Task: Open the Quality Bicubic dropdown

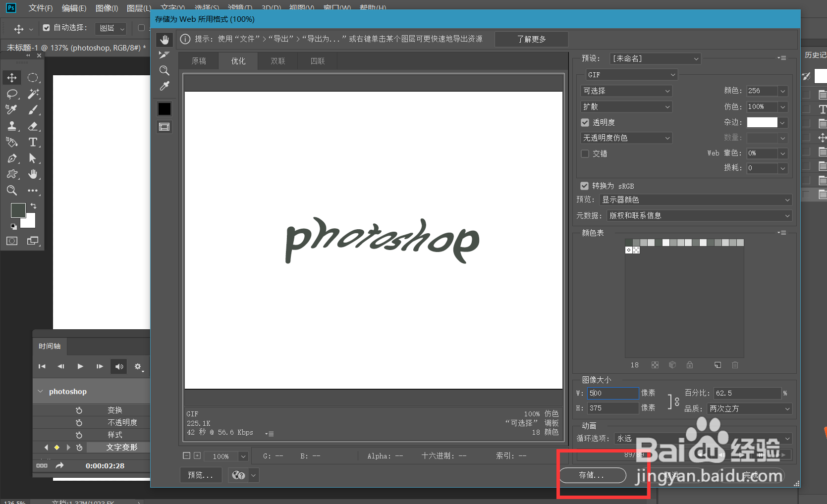Action: point(749,408)
